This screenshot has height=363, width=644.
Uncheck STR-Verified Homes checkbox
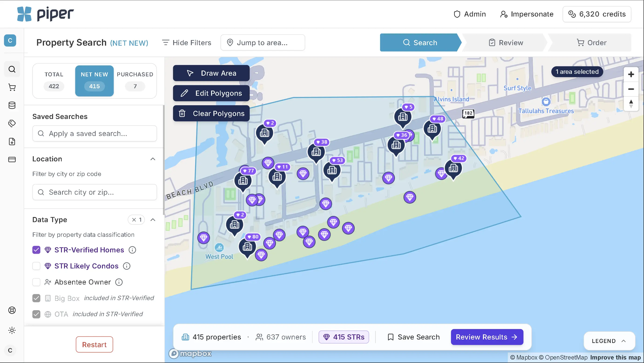[x=37, y=250]
